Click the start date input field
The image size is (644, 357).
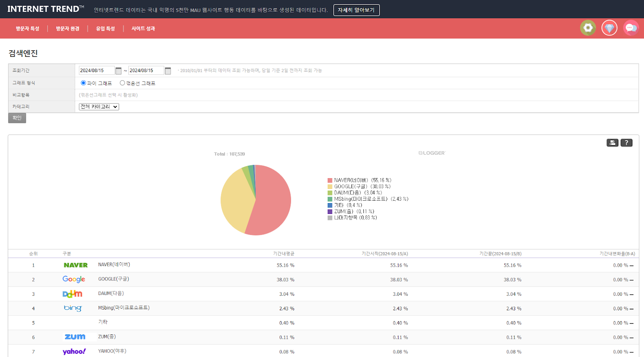pos(97,71)
